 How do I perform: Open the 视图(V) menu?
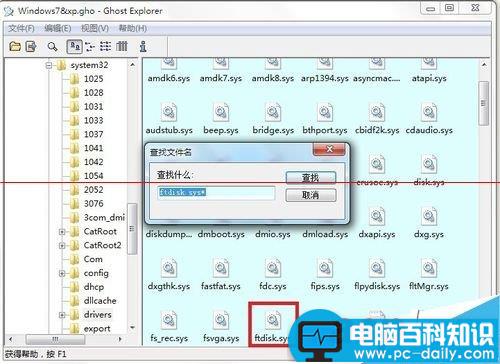pos(95,29)
